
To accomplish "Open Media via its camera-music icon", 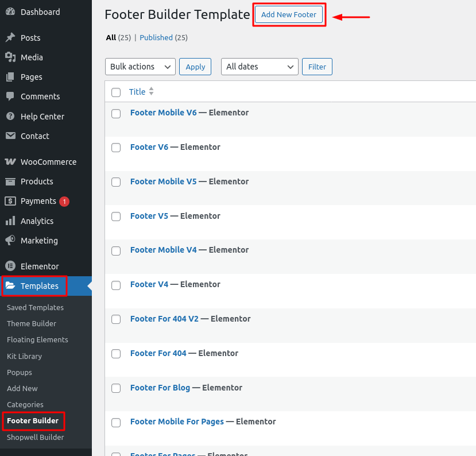I will point(10,57).
